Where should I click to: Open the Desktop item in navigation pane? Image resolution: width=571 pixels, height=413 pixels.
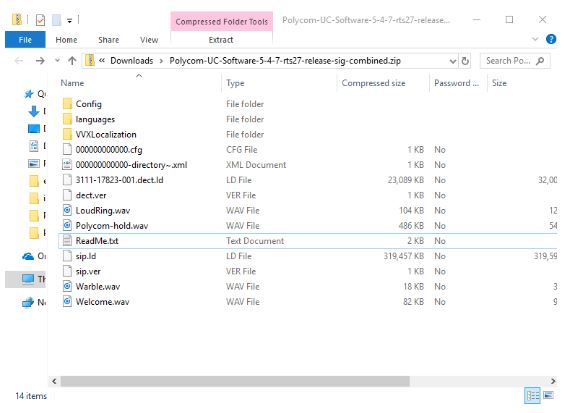(x=34, y=128)
